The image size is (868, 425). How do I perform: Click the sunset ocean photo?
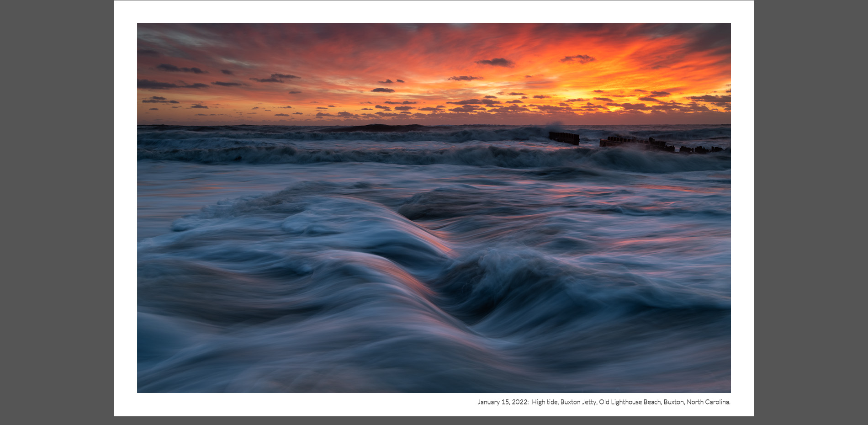click(x=434, y=208)
